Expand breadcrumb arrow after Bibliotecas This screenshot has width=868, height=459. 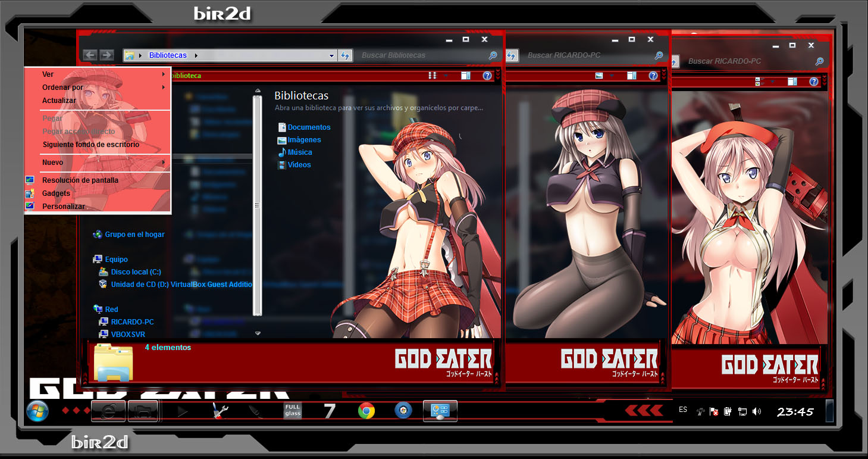[x=196, y=55]
